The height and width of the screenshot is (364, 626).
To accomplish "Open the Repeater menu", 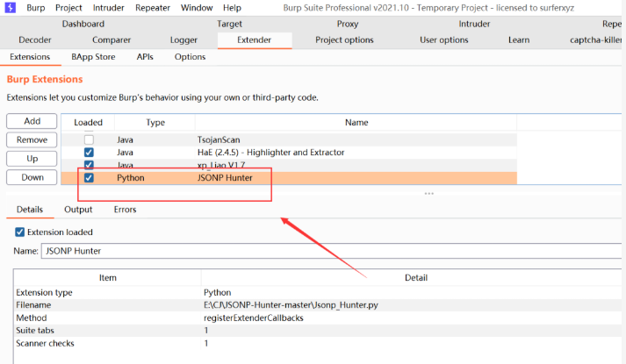I will click(x=153, y=8).
